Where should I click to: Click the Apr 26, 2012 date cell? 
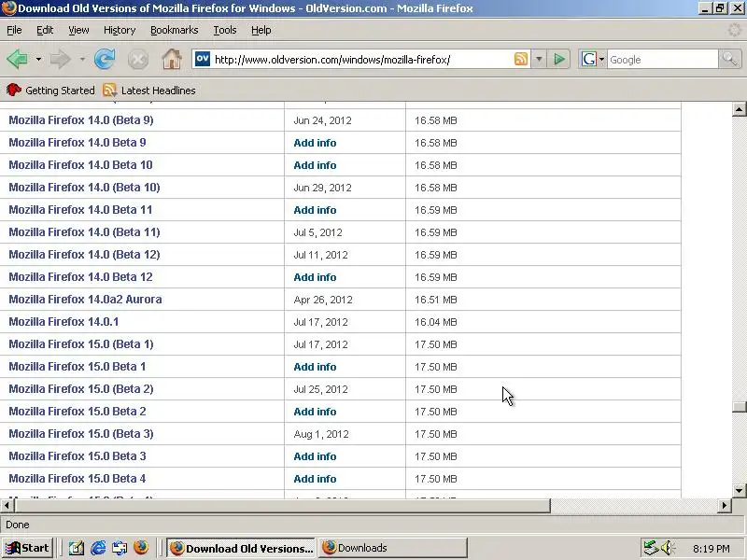(323, 300)
